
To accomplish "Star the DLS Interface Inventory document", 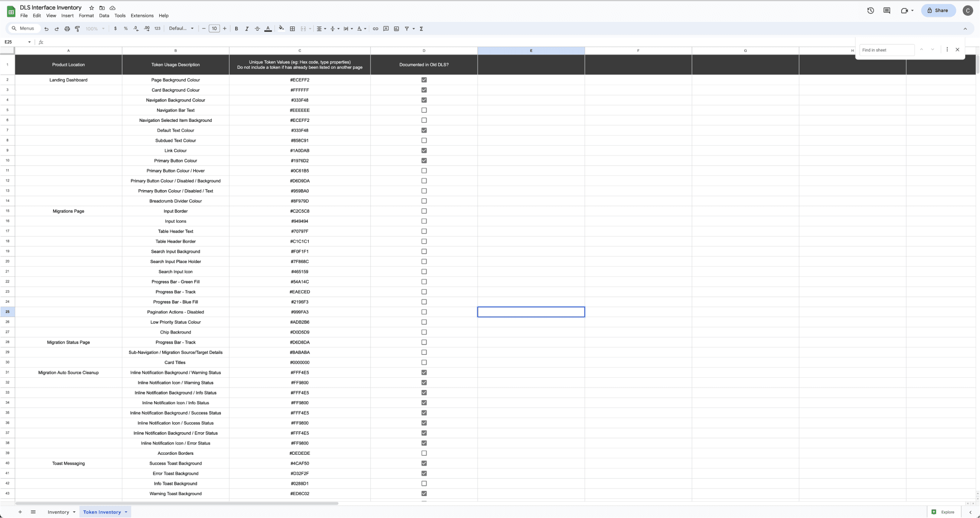I will (x=91, y=8).
